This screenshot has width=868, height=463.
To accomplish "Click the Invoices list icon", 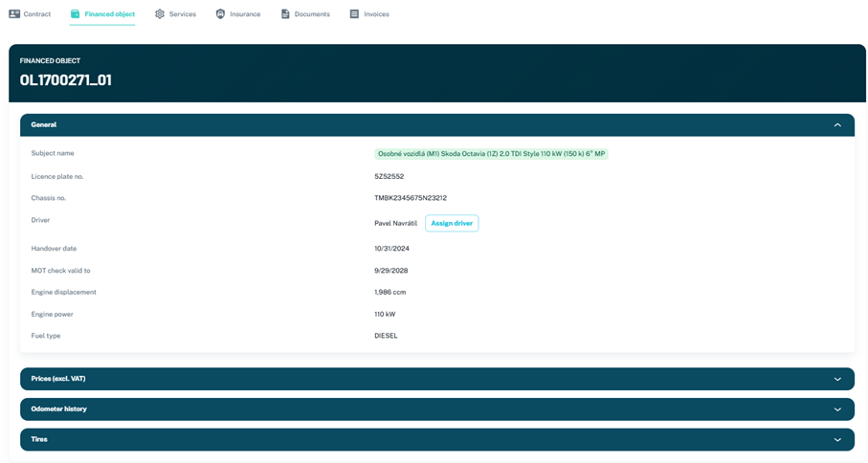I will [x=354, y=14].
